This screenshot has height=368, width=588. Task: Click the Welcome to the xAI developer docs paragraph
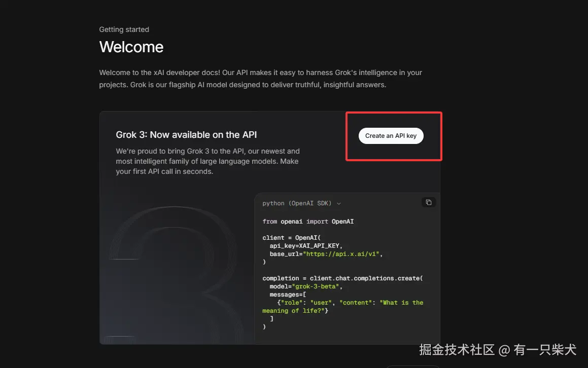261,79
